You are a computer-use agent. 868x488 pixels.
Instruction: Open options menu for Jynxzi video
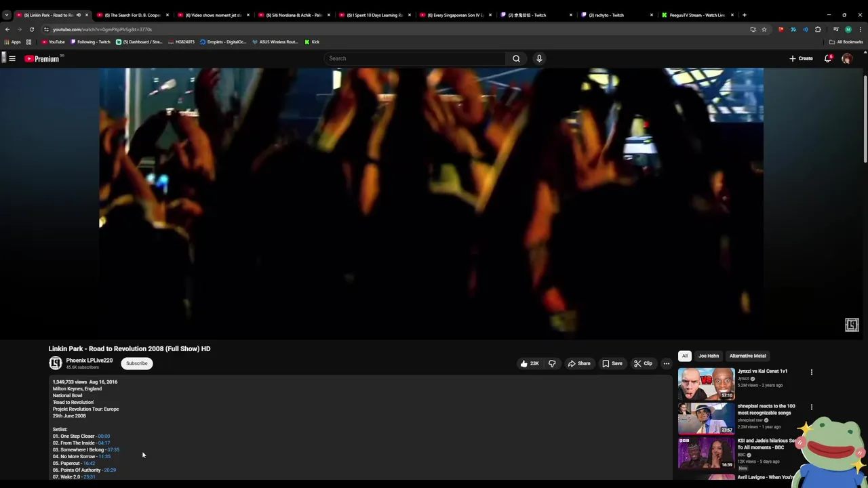coord(811,372)
